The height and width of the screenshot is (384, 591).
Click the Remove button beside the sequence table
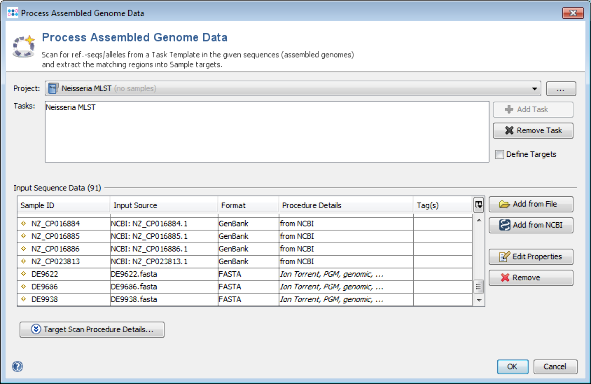(531, 278)
